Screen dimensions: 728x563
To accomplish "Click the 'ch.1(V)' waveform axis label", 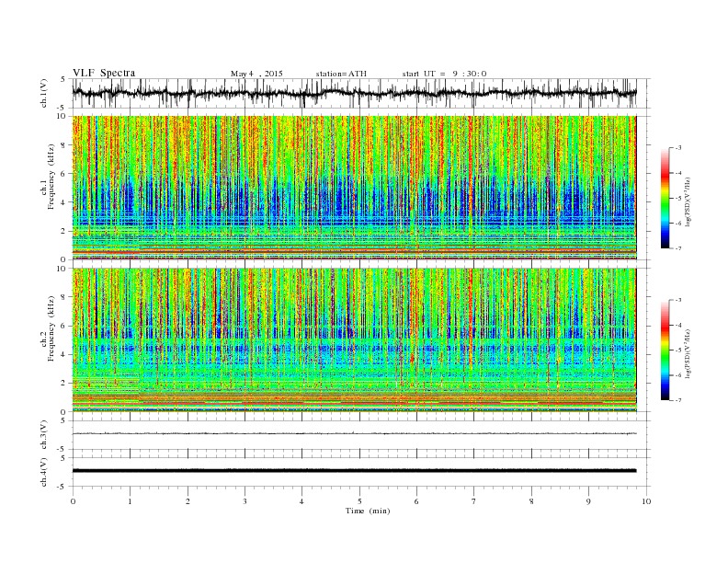I will click(x=44, y=93).
